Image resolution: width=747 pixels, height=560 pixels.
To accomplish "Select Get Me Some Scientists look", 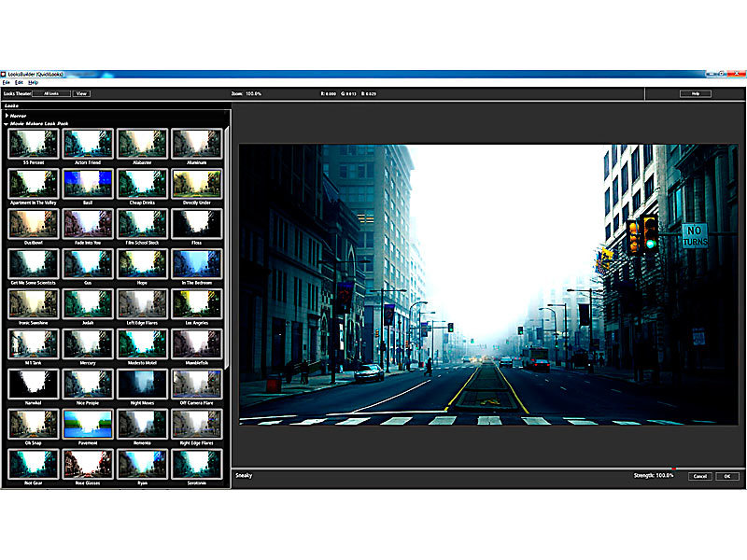I will point(34,264).
